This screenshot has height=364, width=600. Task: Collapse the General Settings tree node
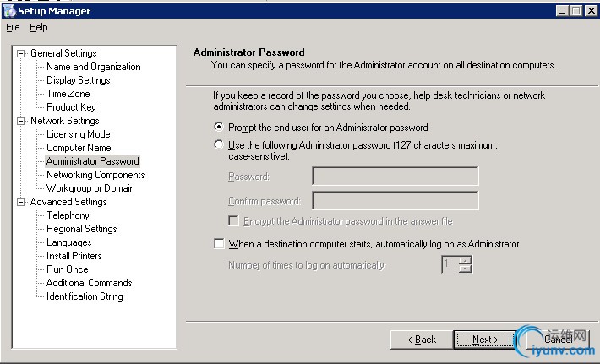pyautogui.click(x=21, y=53)
